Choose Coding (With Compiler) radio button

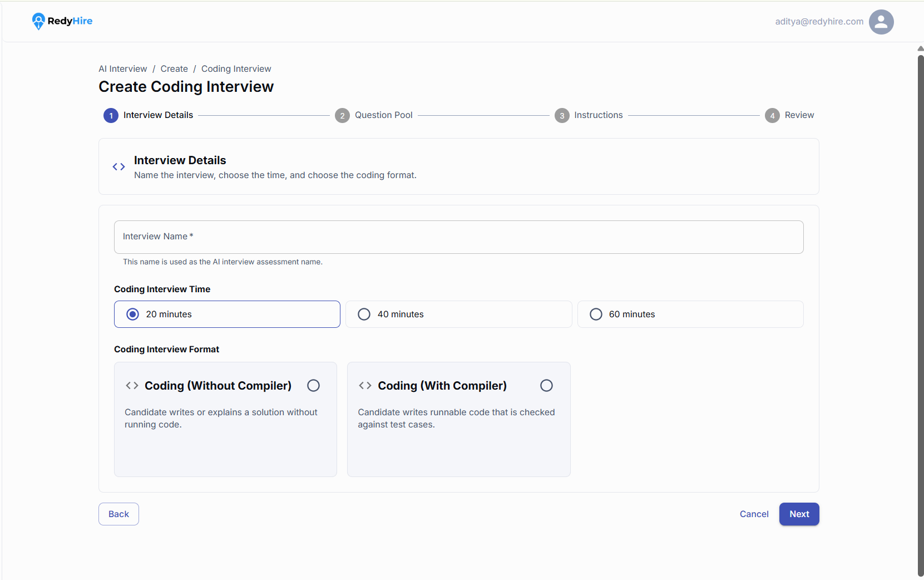pos(546,385)
